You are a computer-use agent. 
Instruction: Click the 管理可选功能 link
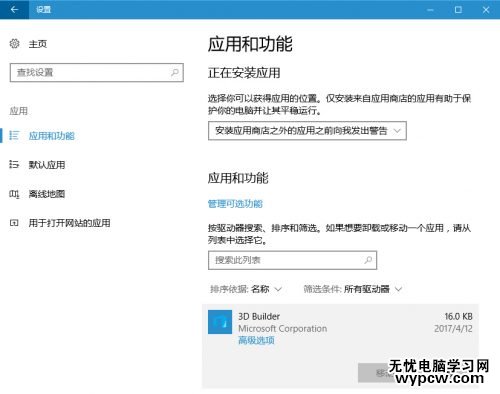(x=235, y=204)
